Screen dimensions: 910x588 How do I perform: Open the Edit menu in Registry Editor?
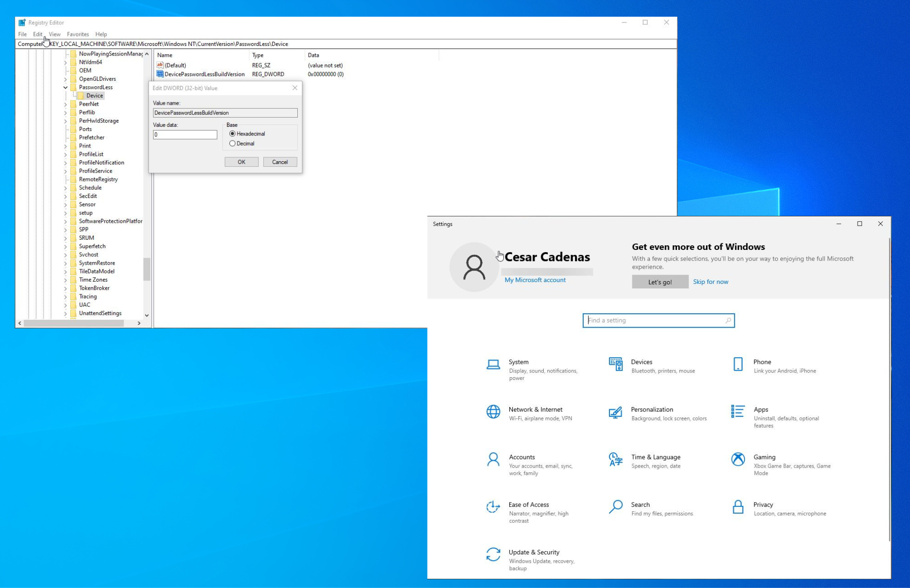click(38, 34)
